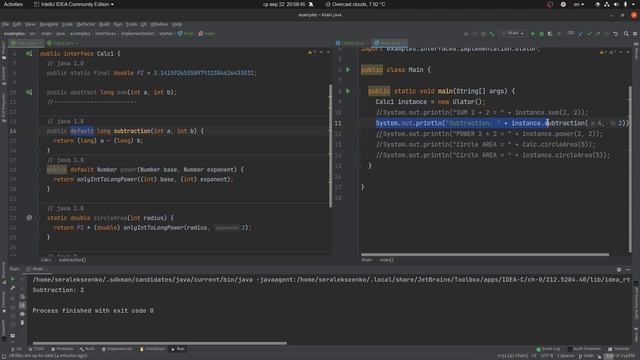The image size is (640, 360).
Task: Click left editor vertical scrollbar
Action: tap(330, 146)
